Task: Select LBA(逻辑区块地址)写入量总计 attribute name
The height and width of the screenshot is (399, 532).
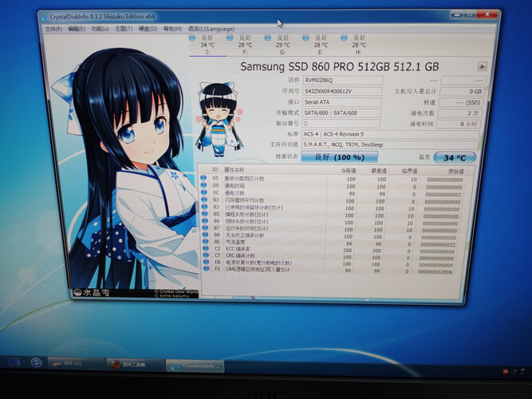Action: pyautogui.click(x=258, y=270)
